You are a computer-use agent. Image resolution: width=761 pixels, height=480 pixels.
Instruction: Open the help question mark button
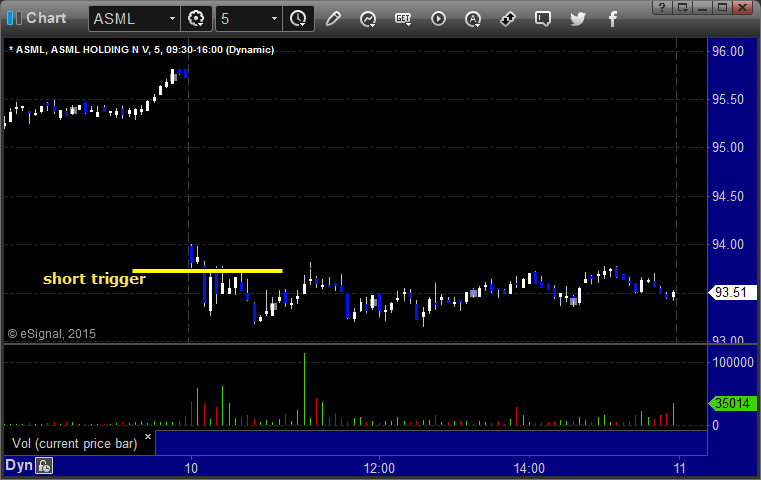pyautogui.click(x=662, y=7)
